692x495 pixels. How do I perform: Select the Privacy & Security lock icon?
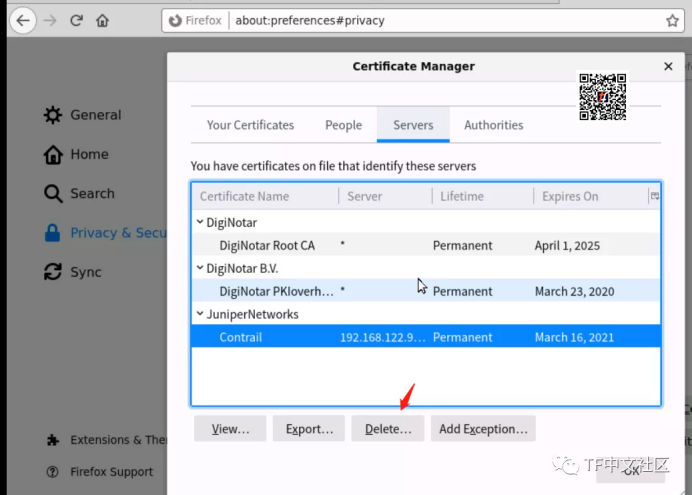point(52,232)
